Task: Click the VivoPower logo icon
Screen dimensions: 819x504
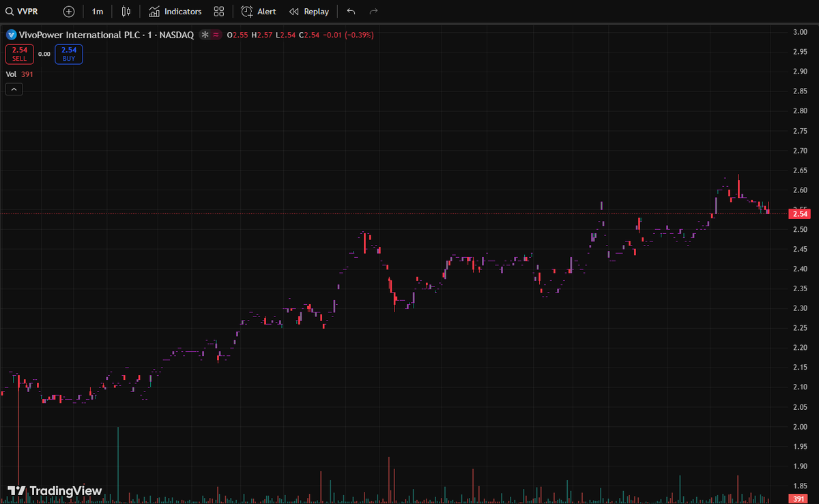Action: click(11, 34)
